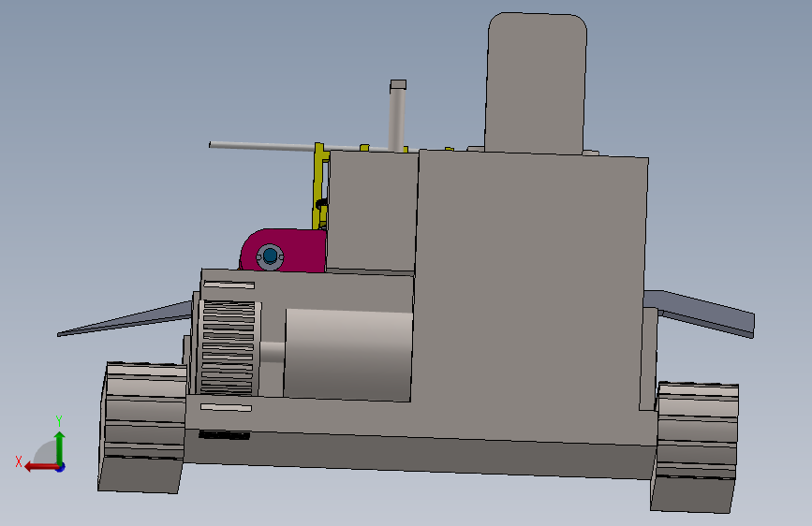Select the slatted radiator grille
The height and width of the screenshot is (526, 812).
pos(228,347)
